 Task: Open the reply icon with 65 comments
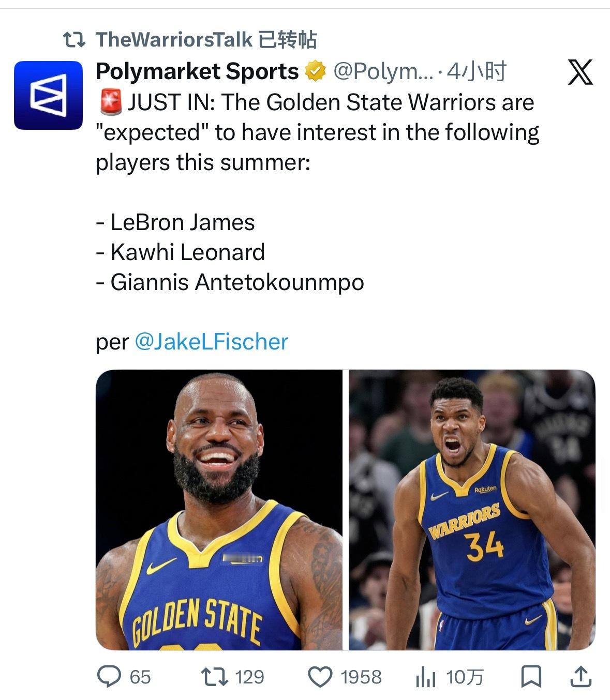(109, 676)
